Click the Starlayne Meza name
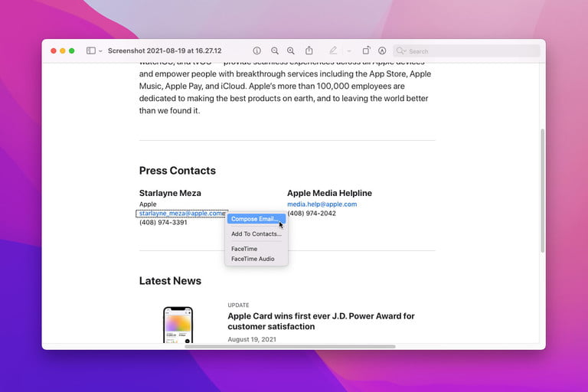This screenshot has width=588, height=392. tap(170, 193)
